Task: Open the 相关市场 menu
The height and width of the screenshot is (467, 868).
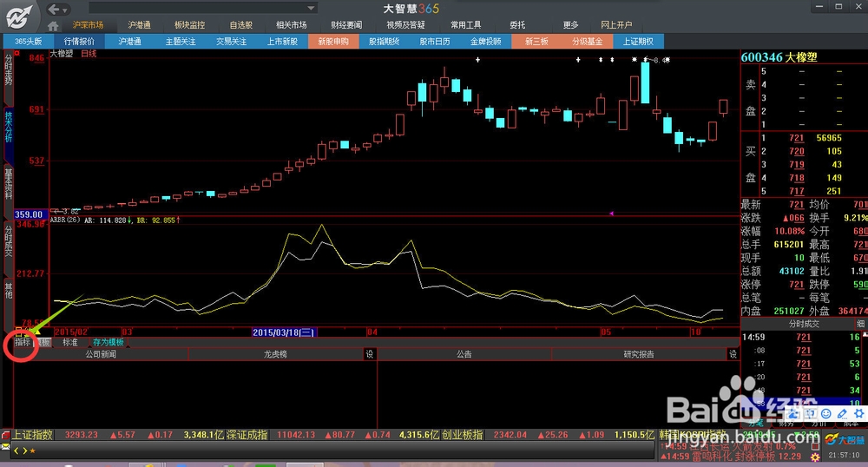Action: 291,25
